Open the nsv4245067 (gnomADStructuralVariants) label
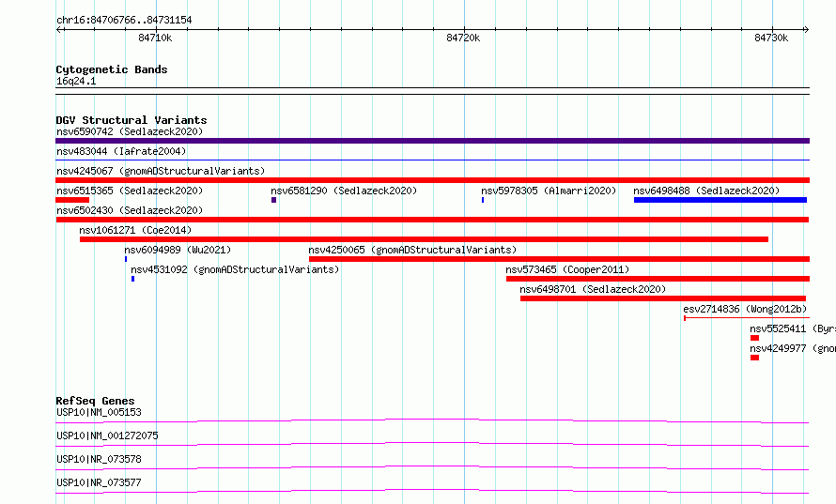 pyautogui.click(x=161, y=171)
